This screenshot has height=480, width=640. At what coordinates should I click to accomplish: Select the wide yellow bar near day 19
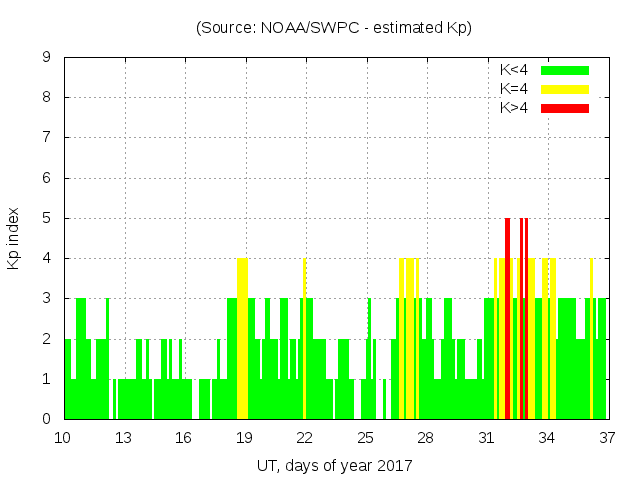242,338
